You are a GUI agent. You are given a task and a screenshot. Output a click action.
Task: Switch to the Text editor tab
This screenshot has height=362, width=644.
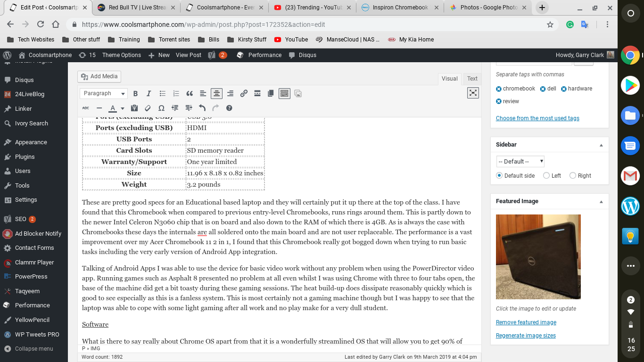pyautogui.click(x=472, y=79)
